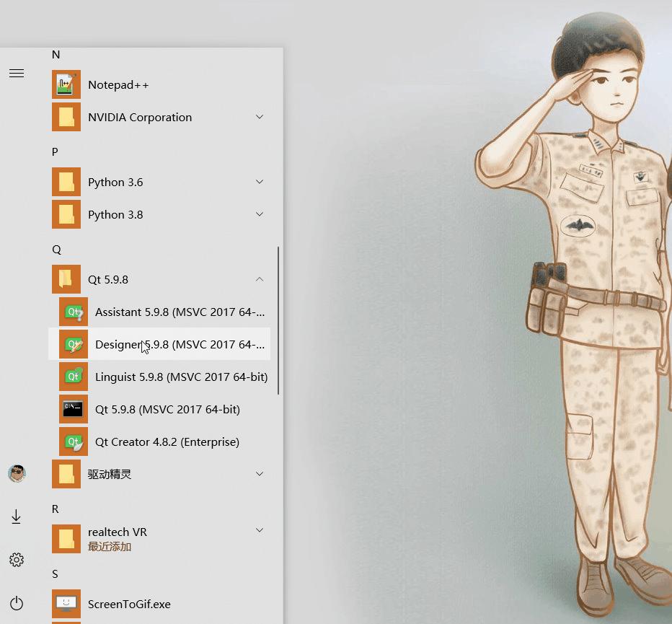Click the Qt Assistant icon
The image size is (672, 624).
tap(74, 312)
